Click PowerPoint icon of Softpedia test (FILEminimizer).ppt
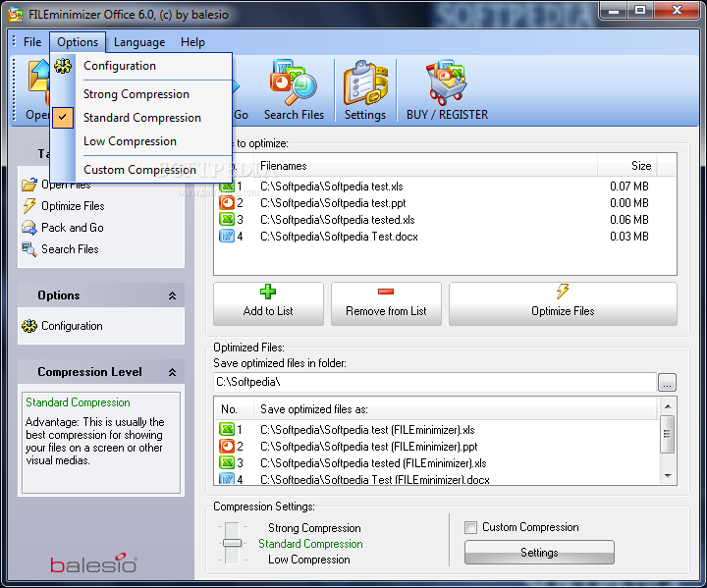 coord(227,447)
